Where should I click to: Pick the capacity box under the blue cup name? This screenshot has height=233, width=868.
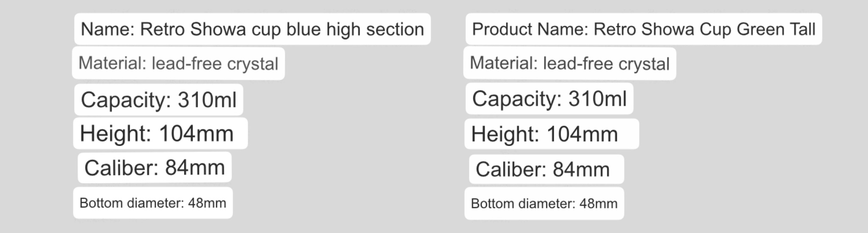(x=159, y=100)
